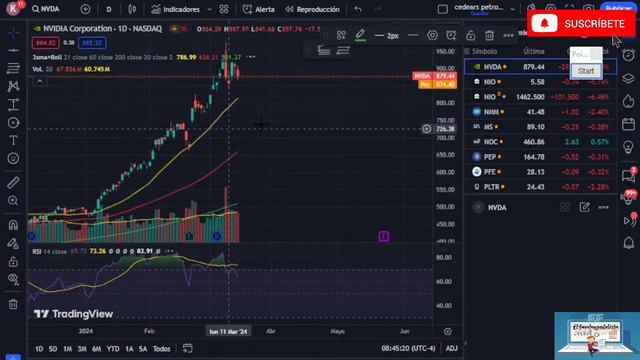The height and width of the screenshot is (360, 640).
Task: Open the candlestick chart style picker
Action: point(132,9)
